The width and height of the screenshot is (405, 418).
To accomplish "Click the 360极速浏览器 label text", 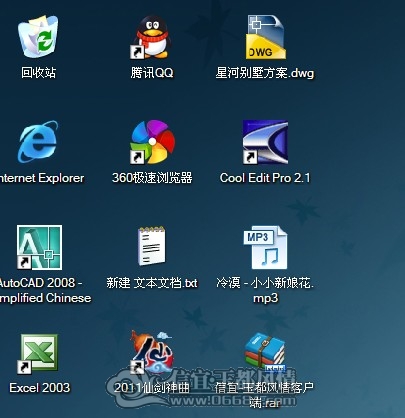I will 152,178.
